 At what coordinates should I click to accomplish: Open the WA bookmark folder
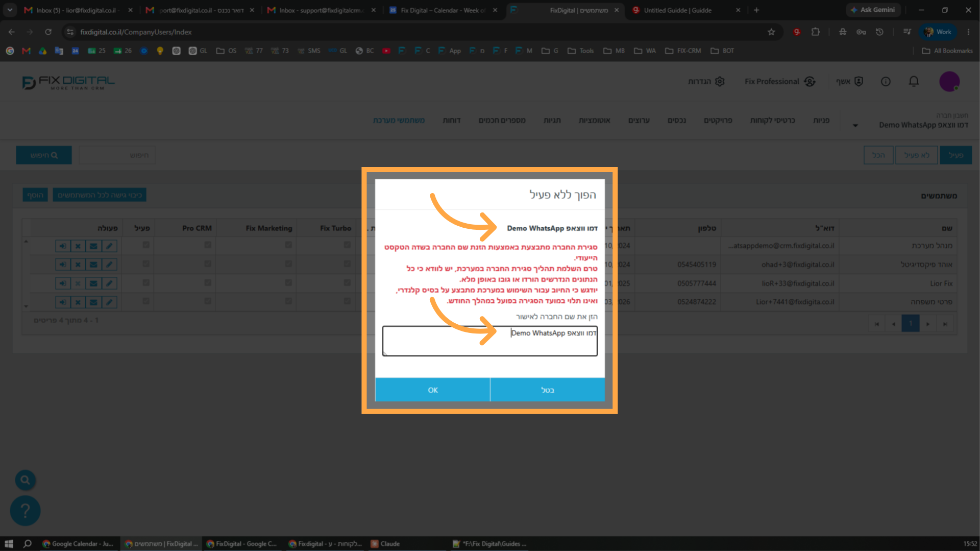[x=645, y=51]
